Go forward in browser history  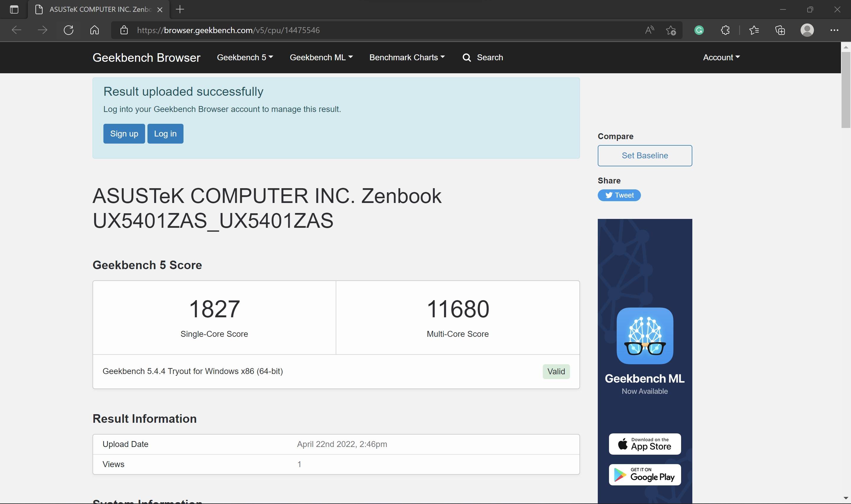[x=43, y=30]
